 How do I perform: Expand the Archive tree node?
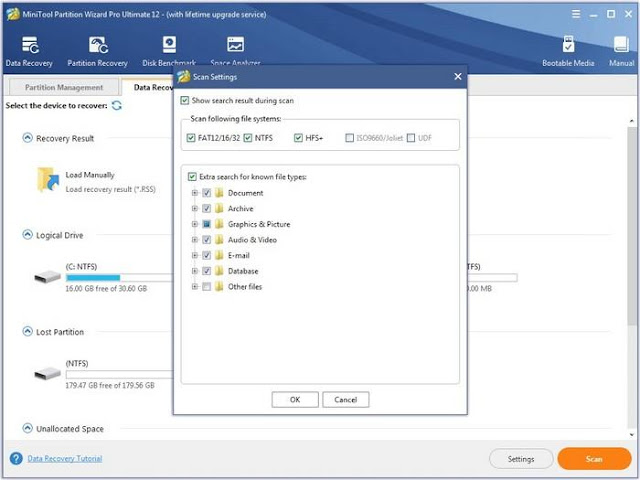[x=195, y=208]
